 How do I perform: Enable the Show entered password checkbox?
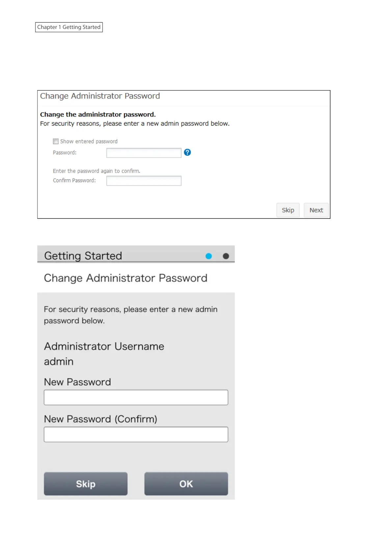pos(56,141)
